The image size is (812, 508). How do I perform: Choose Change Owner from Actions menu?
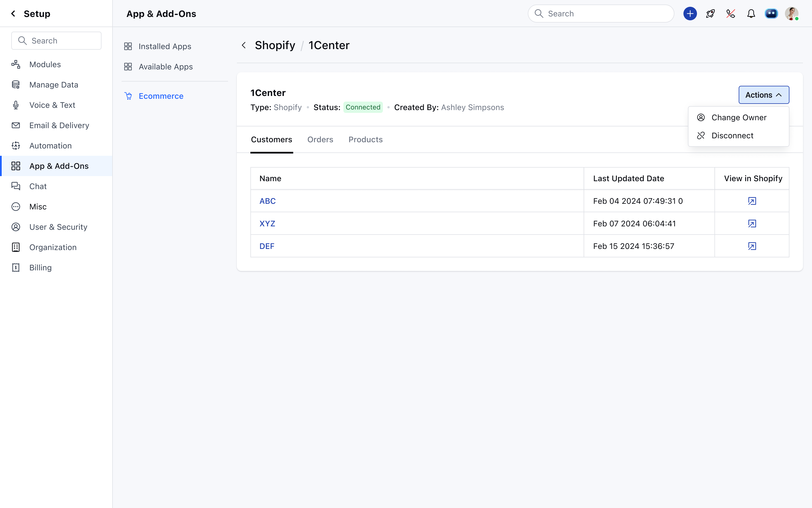tap(738, 117)
